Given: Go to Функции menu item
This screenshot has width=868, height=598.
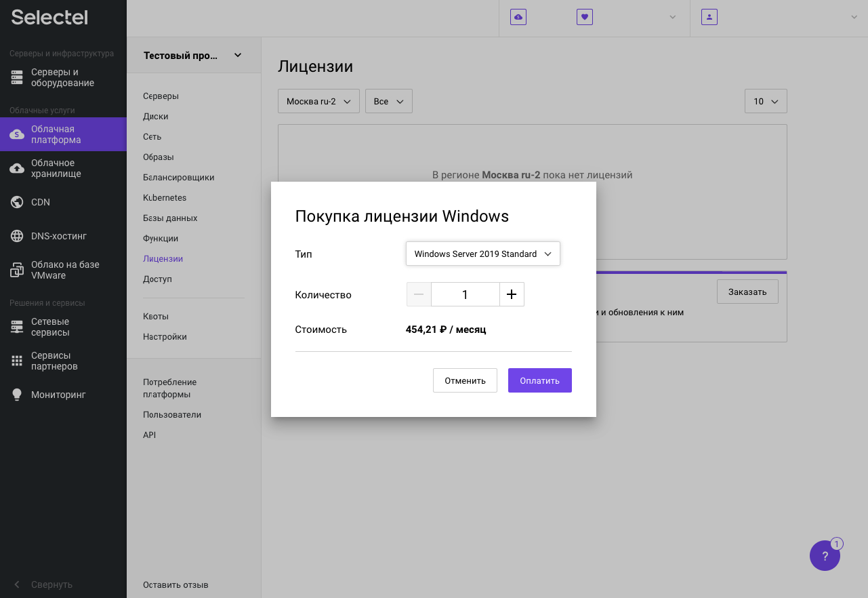Looking at the screenshot, I should coord(161,239).
